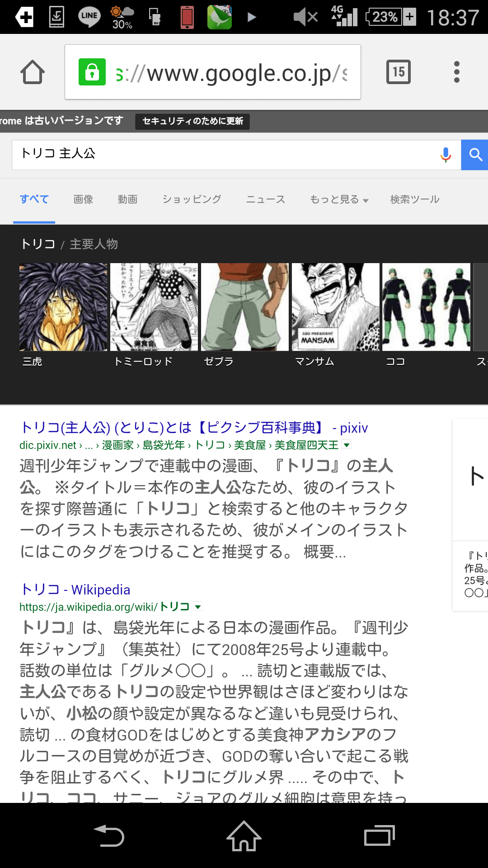Screen dimensions: 488x868
Task: Open the ピクシブ百科事典 pixiv result link
Action: pyautogui.click(x=194, y=428)
